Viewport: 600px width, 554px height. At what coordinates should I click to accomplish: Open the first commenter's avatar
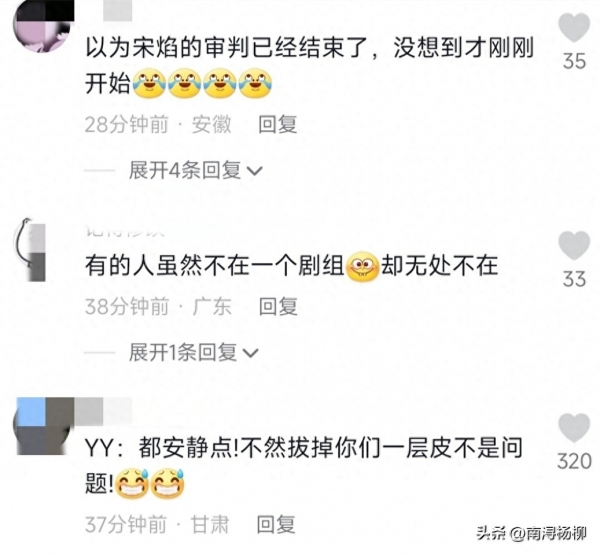point(43,25)
